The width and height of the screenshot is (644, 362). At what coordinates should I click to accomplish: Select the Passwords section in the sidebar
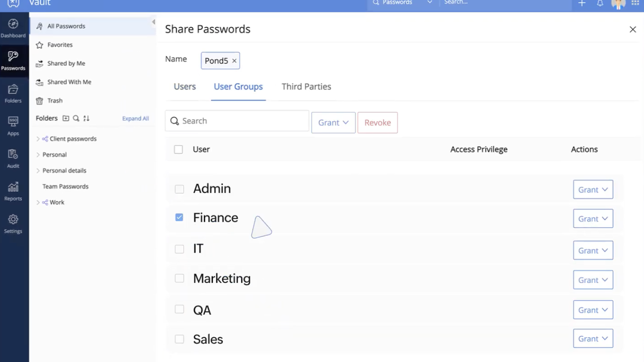click(x=13, y=60)
